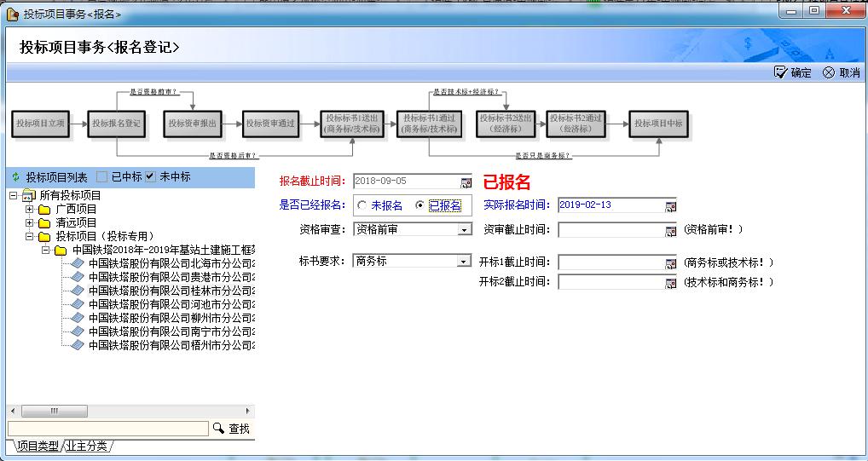Image resolution: width=868 pixels, height=461 pixels.
Task: Open calendar picker for 开标1截止时间
Action: [x=670, y=263]
